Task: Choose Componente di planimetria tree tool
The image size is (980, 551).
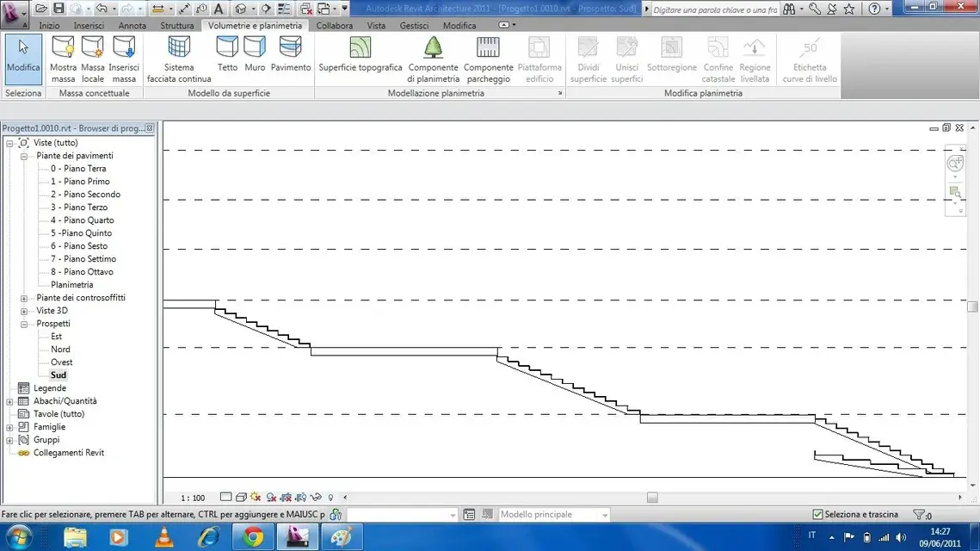Action: click(x=433, y=59)
